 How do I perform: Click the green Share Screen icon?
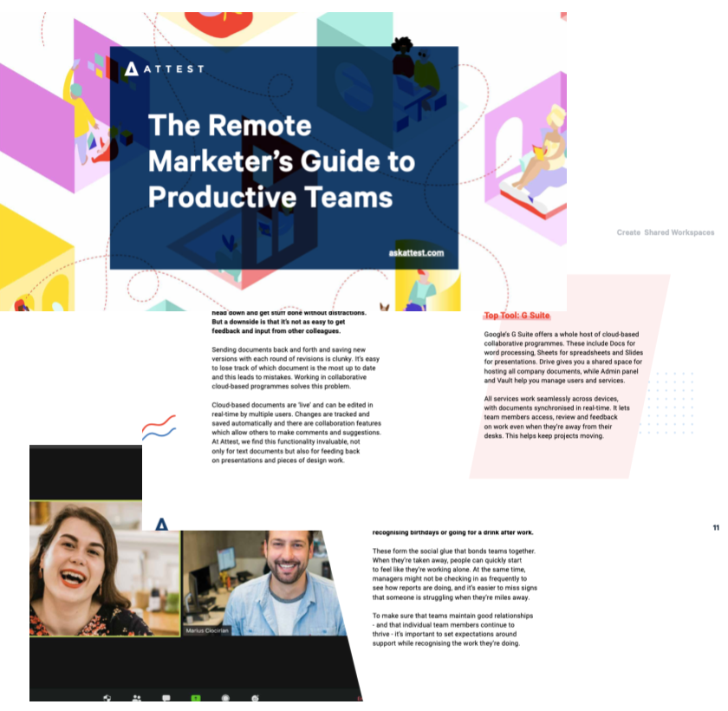pyautogui.click(x=196, y=697)
